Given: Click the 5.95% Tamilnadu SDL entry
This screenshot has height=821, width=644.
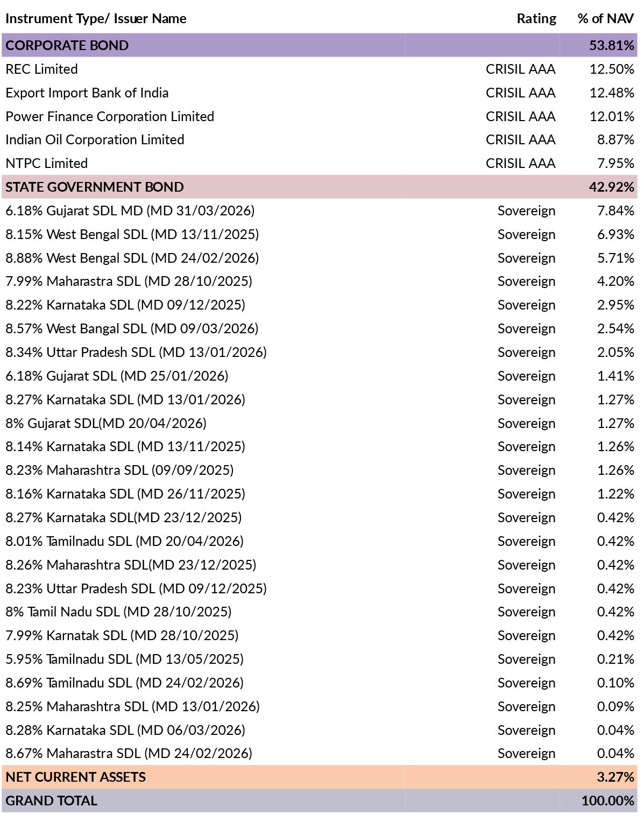Looking at the screenshot, I should (x=124, y=659).
